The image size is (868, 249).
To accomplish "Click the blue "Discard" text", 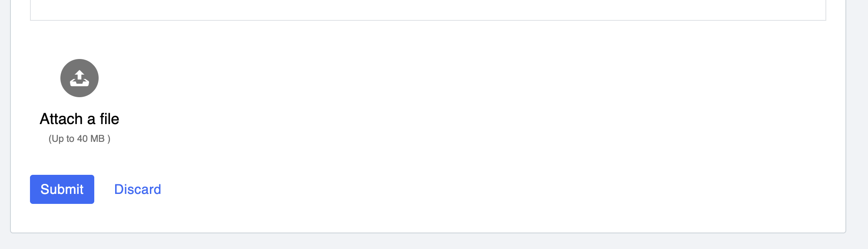I will coord(137,189).
